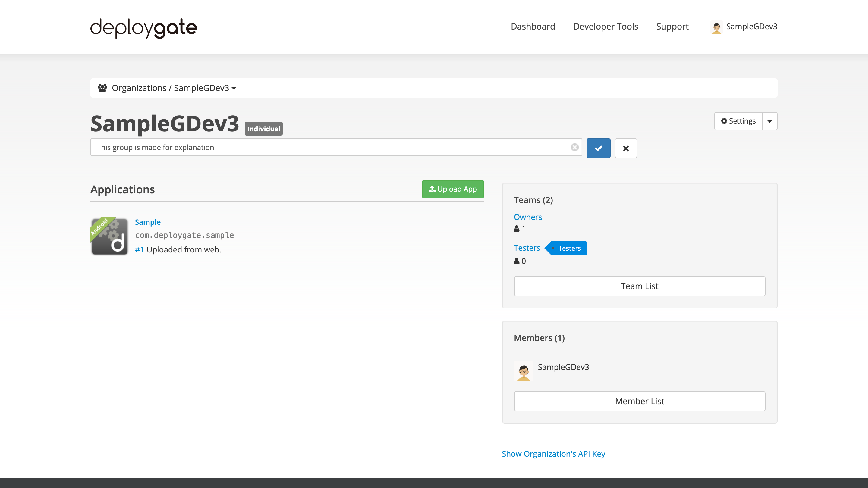The height and width of the screenshot is (488, 868).
Task: Go to Support page
Action: [672, 26]
